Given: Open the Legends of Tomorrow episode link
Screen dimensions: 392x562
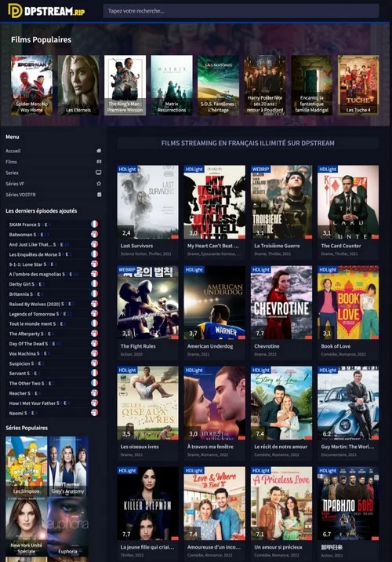Looking at the screenshot, I should (x=40, y=314).
